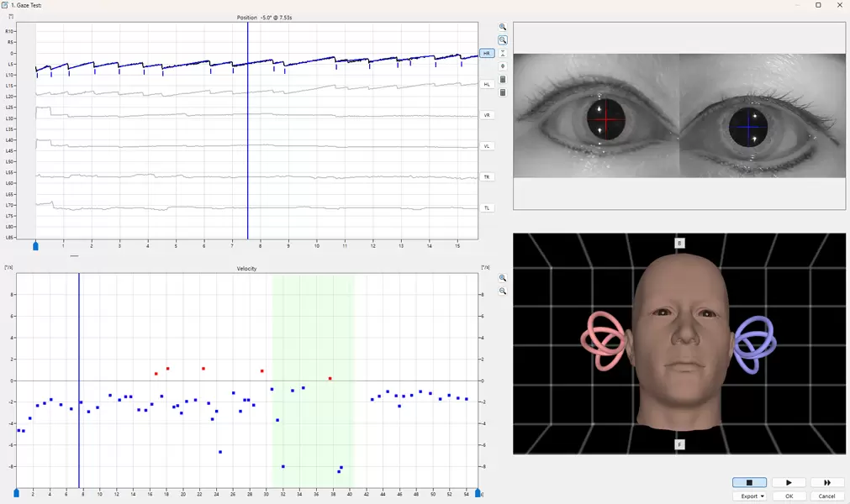Zoom in on the Position chart

503,27
